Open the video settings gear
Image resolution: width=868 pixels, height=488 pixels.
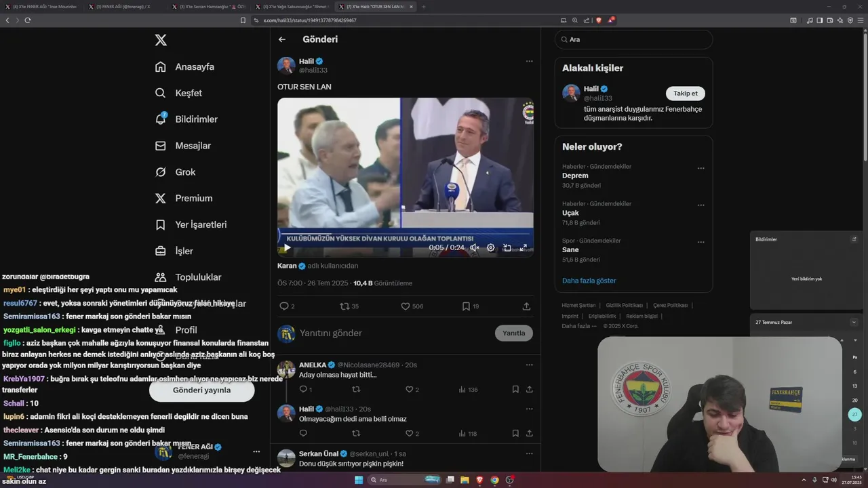(x=491, y=248)
